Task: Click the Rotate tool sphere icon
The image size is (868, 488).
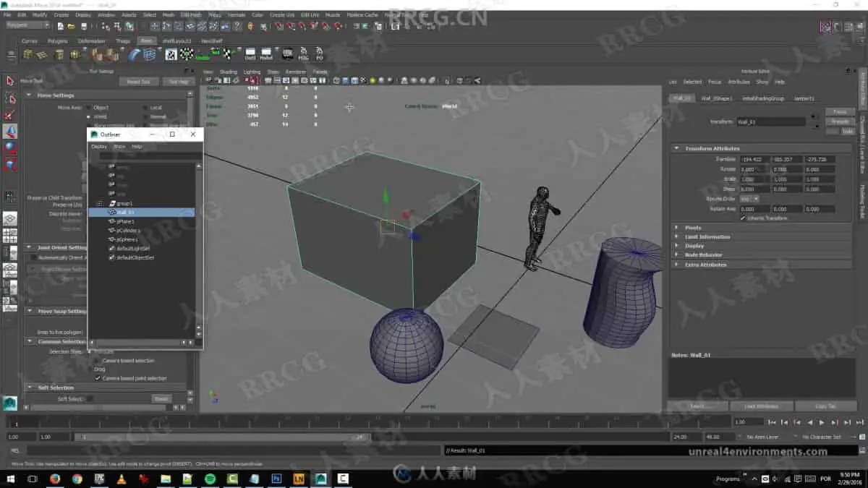Action: coord(10,148)
